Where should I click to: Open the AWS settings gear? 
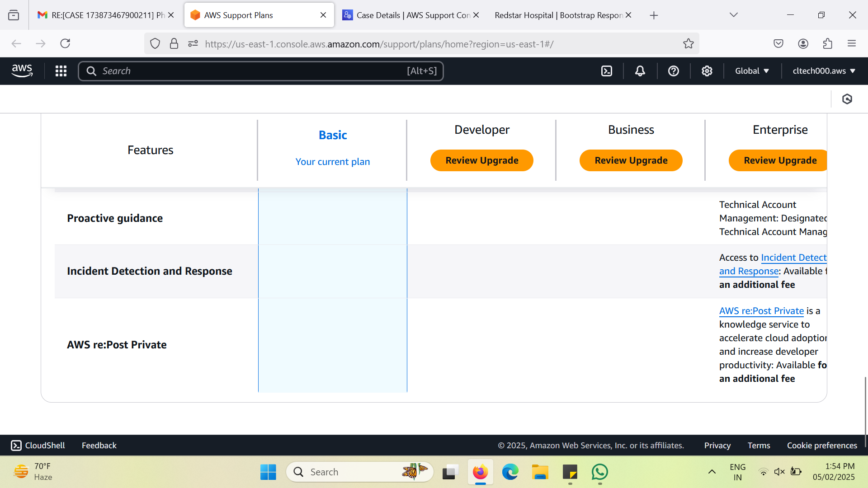[x=707, y=71]
